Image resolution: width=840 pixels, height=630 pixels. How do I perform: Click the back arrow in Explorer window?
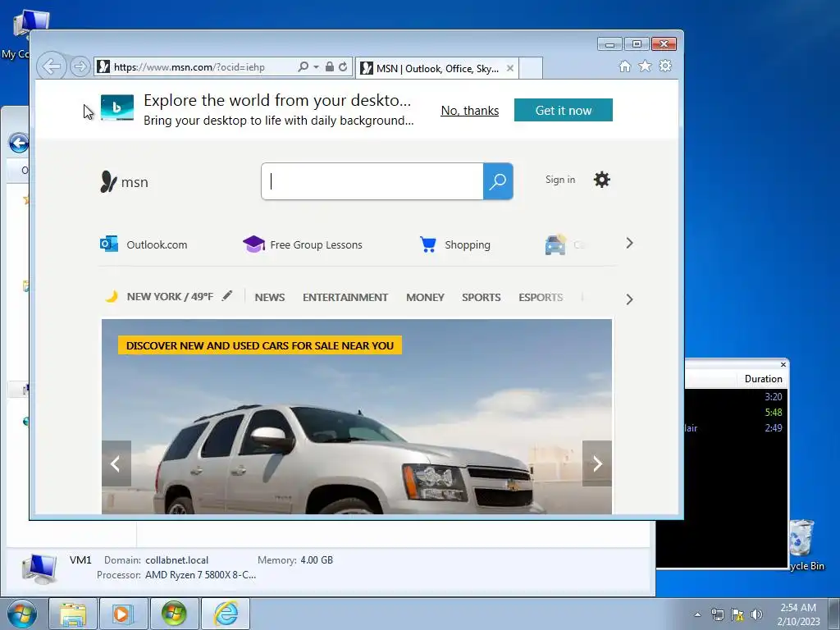click(18, 143)
